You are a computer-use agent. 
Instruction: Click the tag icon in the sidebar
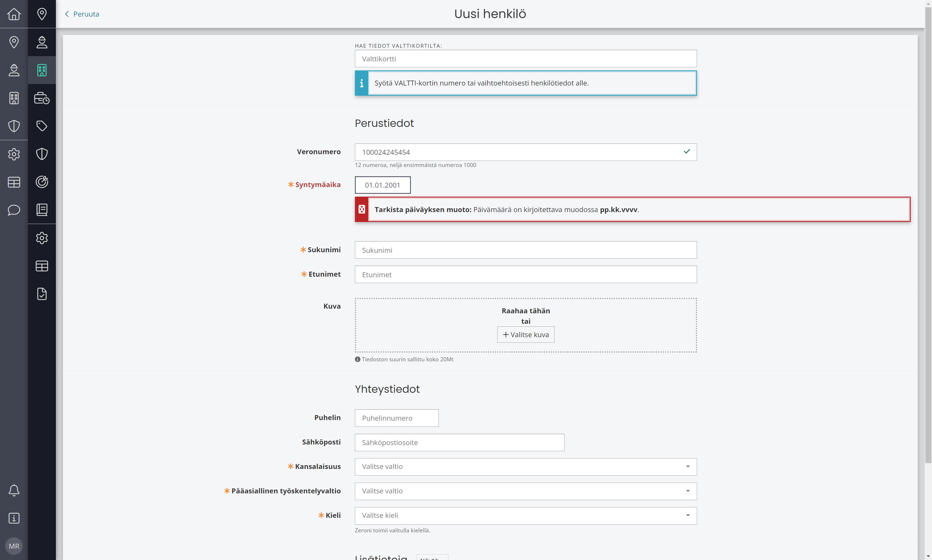click(42, 126)
